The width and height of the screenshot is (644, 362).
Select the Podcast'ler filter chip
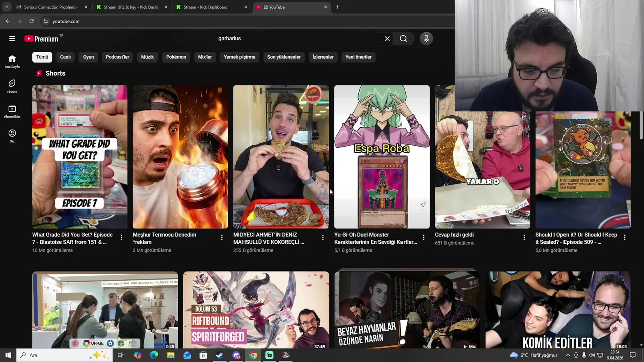pyautogui.click(x=117, y=57)
